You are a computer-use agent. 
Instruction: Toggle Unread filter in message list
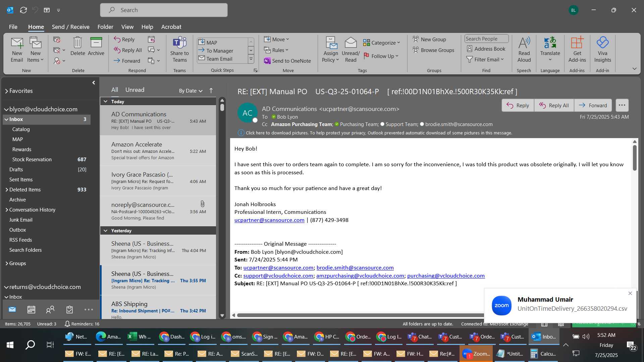[135, 90]
